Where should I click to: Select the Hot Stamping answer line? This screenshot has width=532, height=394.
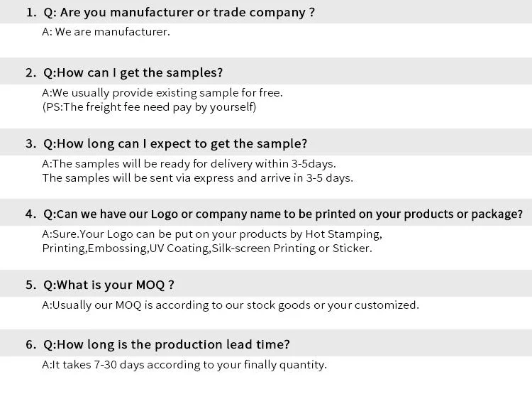point(212,234)
